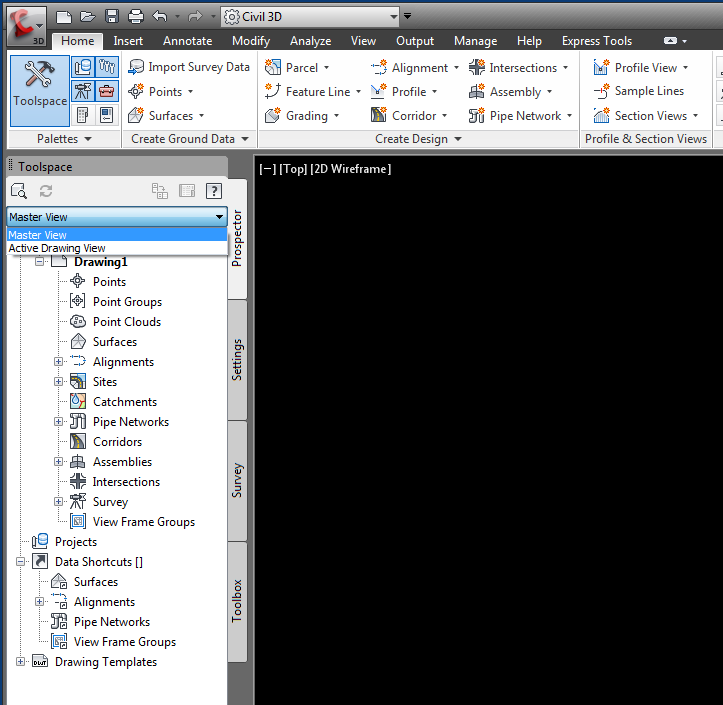This screenshot has width=723, height=705.
Task: Collapse the Drawing1 tree node
Action: coord(40,262)
